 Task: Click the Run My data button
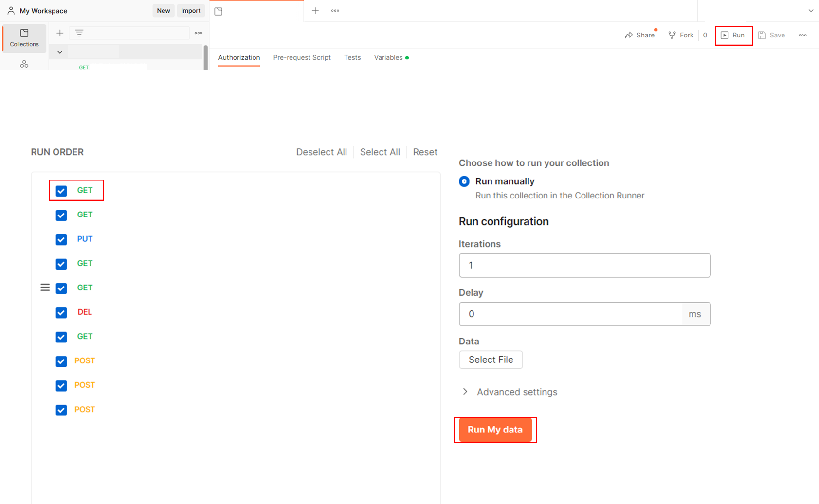coord(495,430)
